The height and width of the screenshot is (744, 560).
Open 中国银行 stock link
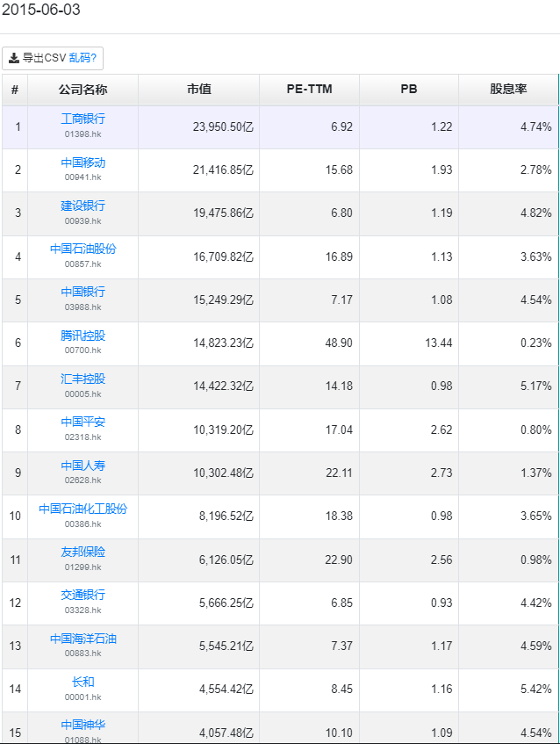tap(83, 292)
